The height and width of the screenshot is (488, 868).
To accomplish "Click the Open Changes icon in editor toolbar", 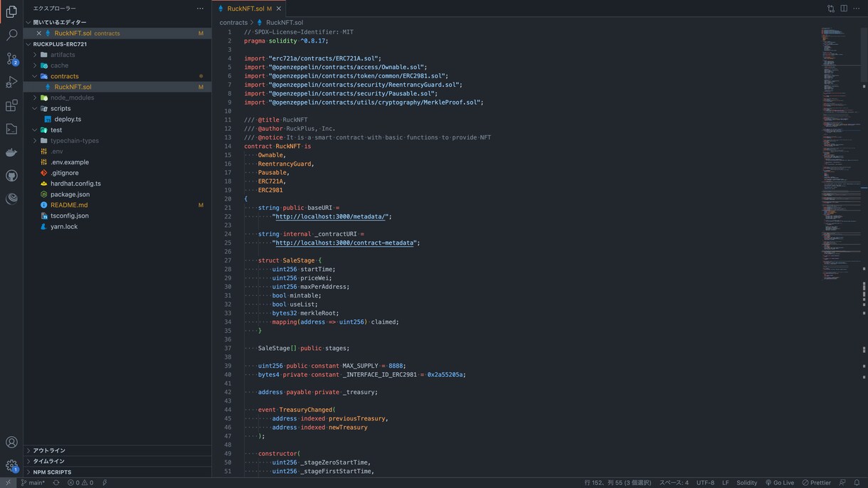I will click(830, 9).
